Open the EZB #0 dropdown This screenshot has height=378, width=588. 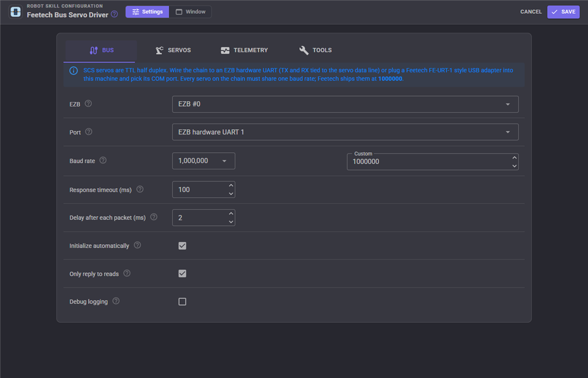[345, 104]
